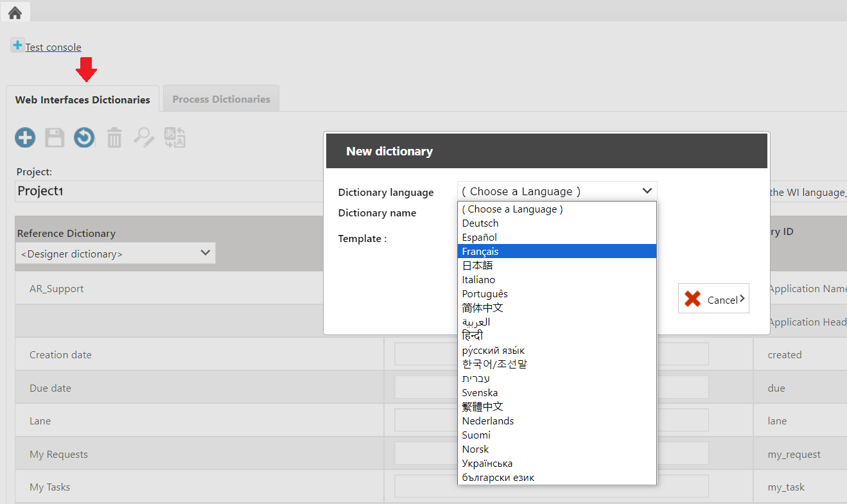Screen dimensions: 847x504
Task: Go to the home icon tab
Action: [15, 12]
